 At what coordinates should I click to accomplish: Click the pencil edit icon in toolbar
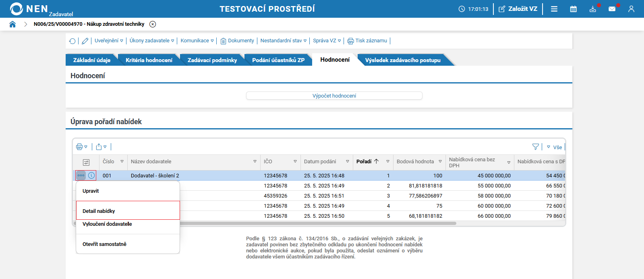pos(85,41)
